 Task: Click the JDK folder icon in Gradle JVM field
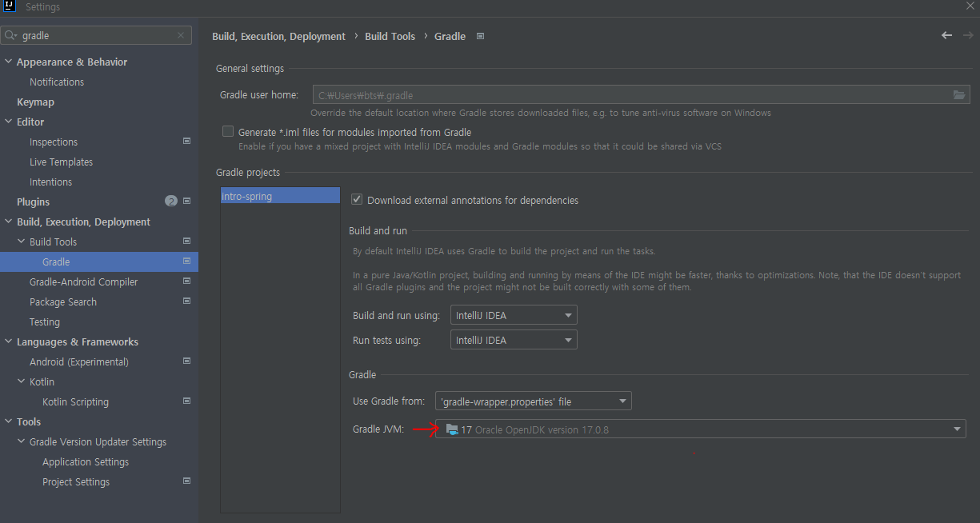(x=452, y=429)
